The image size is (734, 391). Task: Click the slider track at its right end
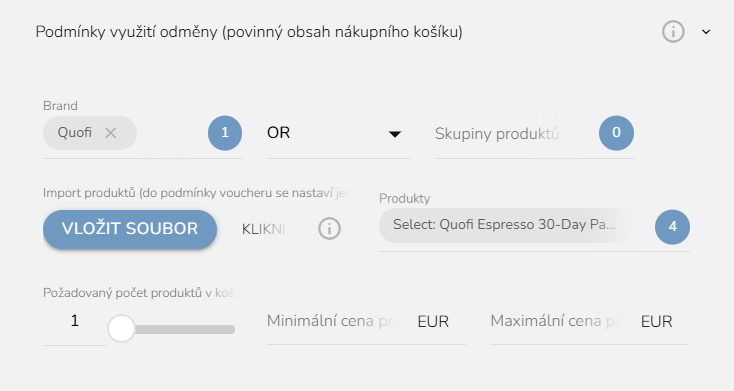230,329
